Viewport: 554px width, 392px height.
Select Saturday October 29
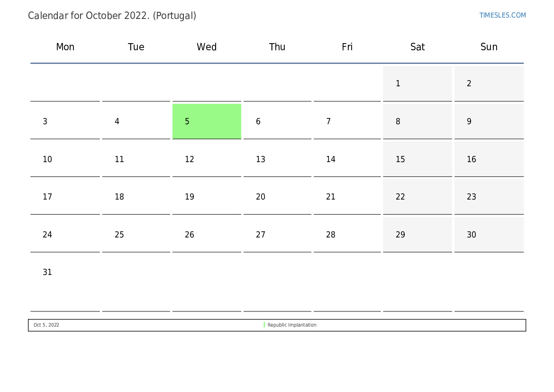pos(417,235)
